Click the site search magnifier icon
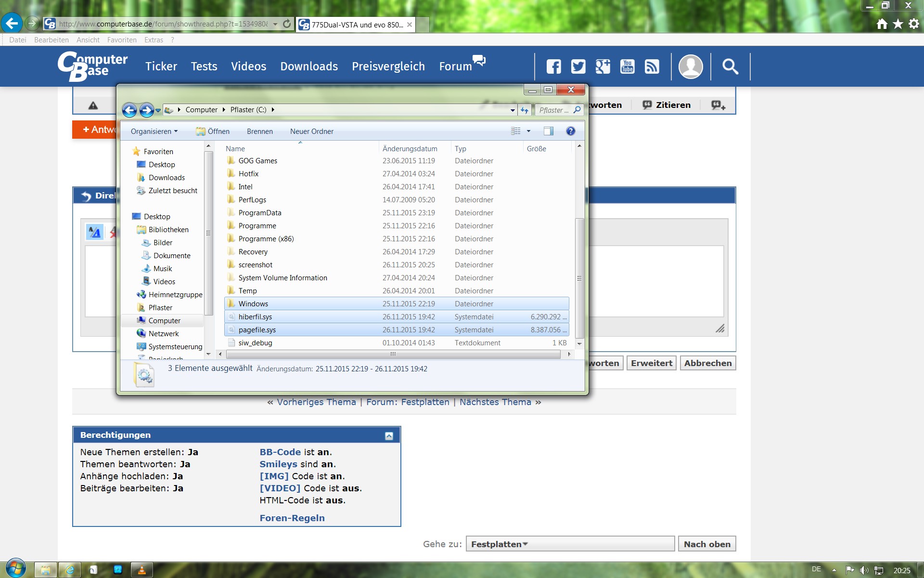Screen dimensions: 924x578 click(x=730, y=66)
